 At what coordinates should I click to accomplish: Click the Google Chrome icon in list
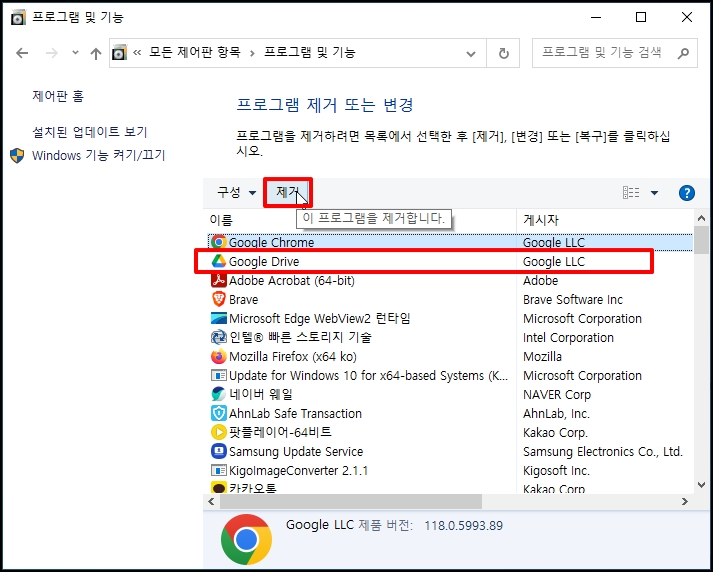[219, 242]
